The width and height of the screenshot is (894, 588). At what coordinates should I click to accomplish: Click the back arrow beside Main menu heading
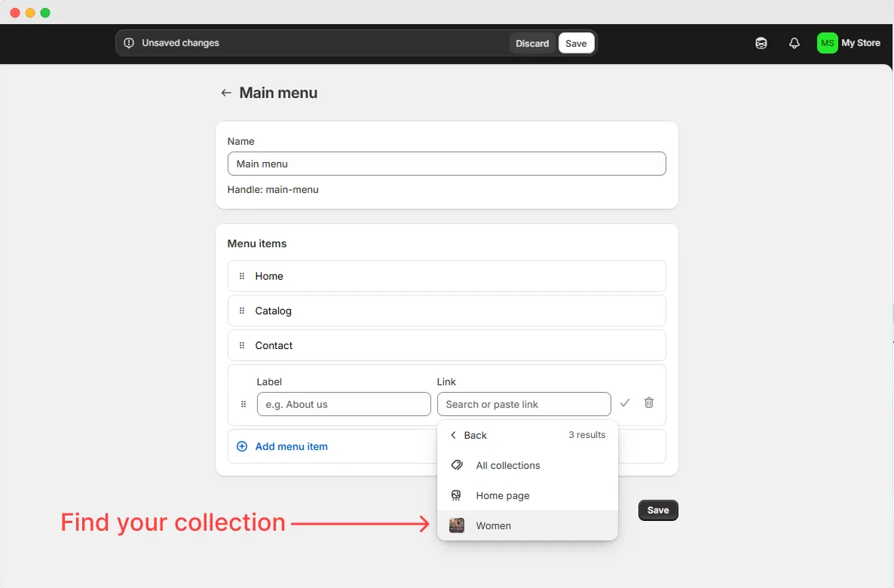click(x=225, y=92)
